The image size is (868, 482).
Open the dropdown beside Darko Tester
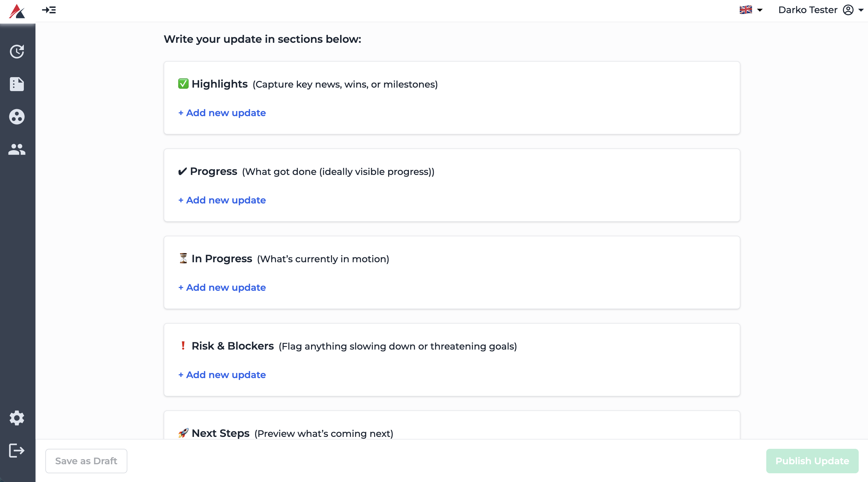click(861, 10)
